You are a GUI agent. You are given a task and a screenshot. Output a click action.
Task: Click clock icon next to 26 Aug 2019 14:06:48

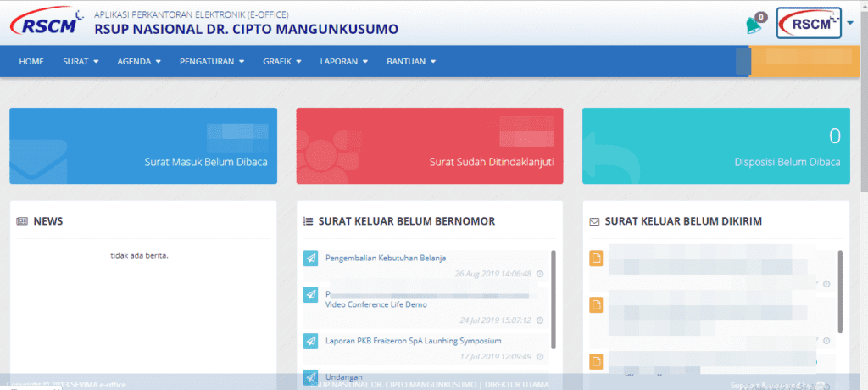(540, 274)
